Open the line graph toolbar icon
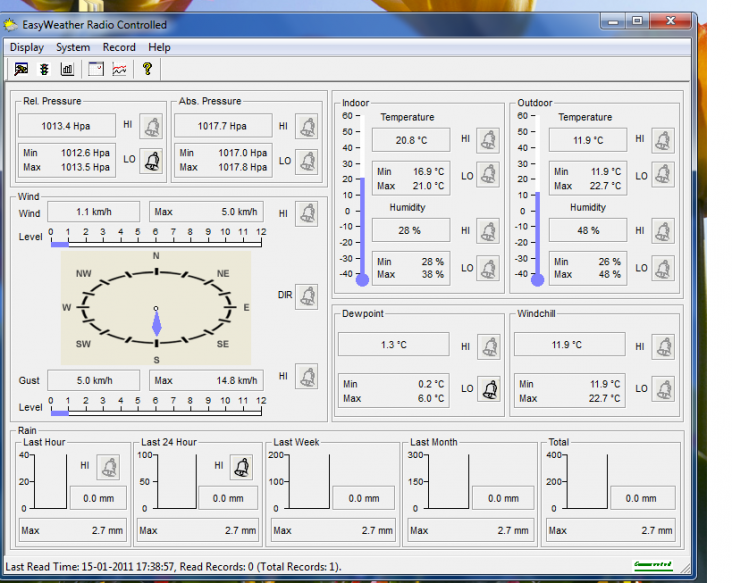Screen dimensions: 732x583 (x=120, y=69)
